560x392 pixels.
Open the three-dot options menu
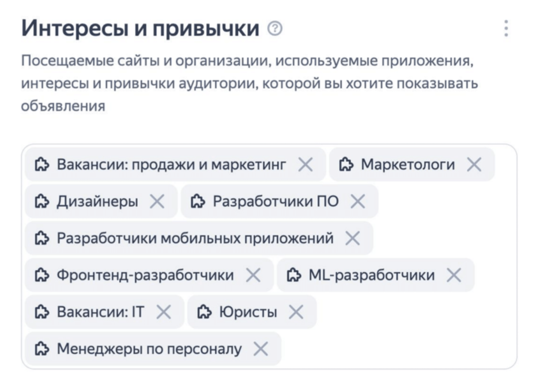[x=506, y=28]
